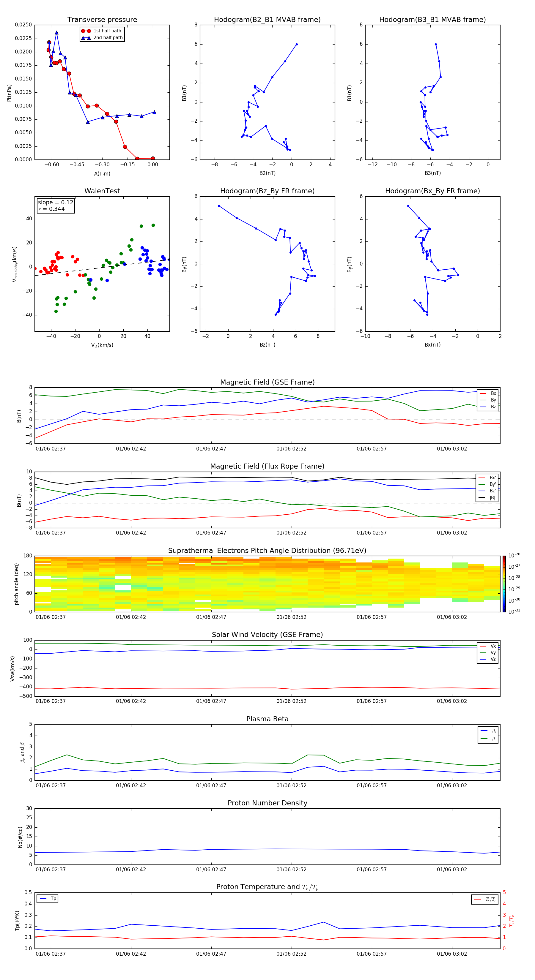Click the 'Magnetic Field (GSE Frame)' title
The image size is (535, 980).
[x=267, y=382]
